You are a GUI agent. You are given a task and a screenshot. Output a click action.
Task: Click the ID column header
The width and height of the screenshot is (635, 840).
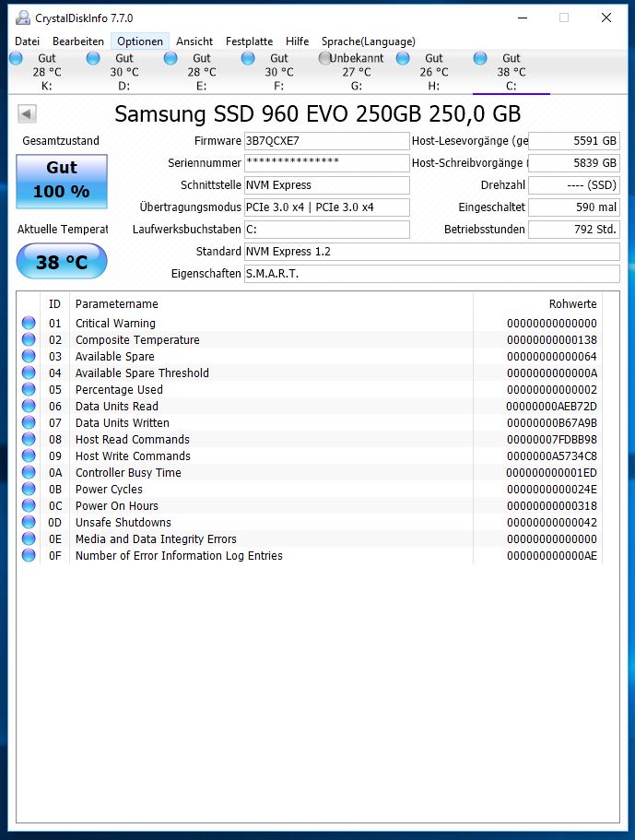point(54,303)
